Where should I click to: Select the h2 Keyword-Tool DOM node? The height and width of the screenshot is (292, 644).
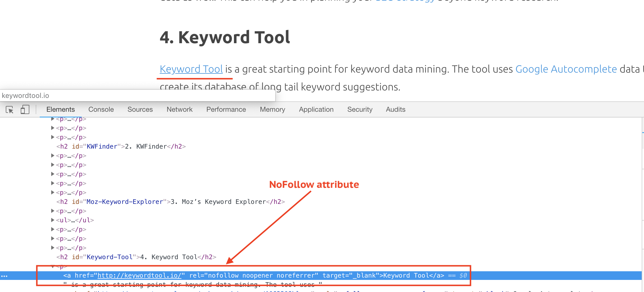(136, 257)
